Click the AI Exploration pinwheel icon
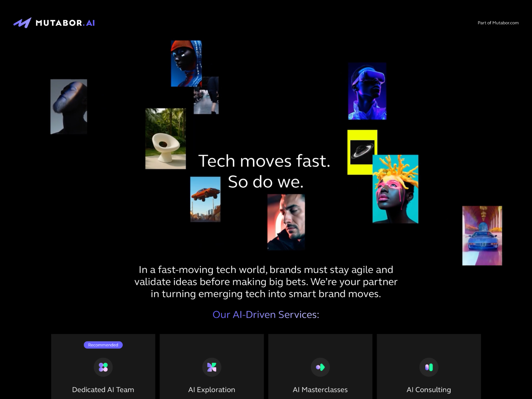The height and width of the screenshot is (399, 532). 212,367
